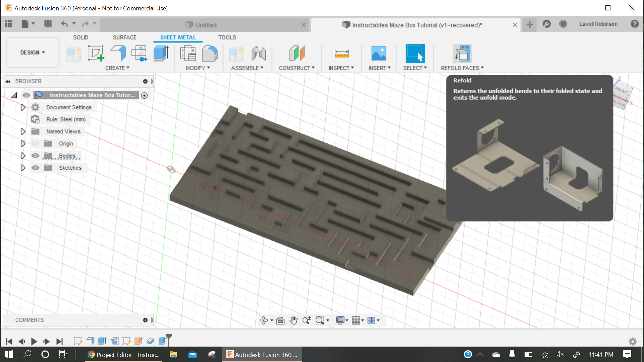Click the Save icon
This screenshot has height=362, width=644.
(x=48, y=24)
